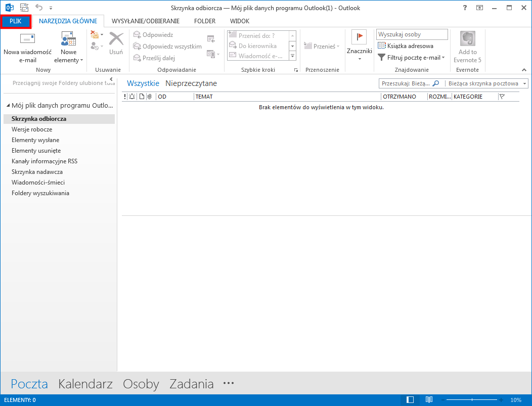
Task: Click the magnifier search icon
Action: coord(436,83)
